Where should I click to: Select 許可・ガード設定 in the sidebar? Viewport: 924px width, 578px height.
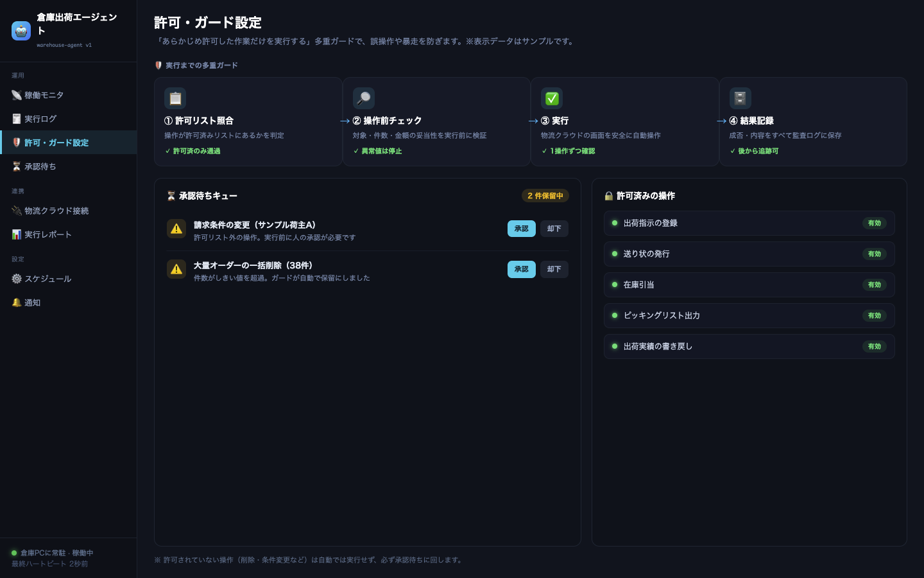click(x=68, y=143)
